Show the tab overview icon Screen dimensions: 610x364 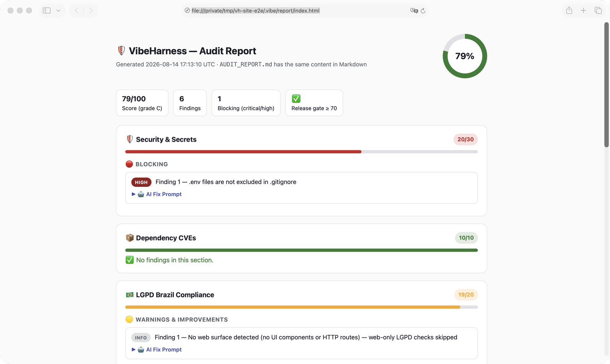(x=598, y=11)
